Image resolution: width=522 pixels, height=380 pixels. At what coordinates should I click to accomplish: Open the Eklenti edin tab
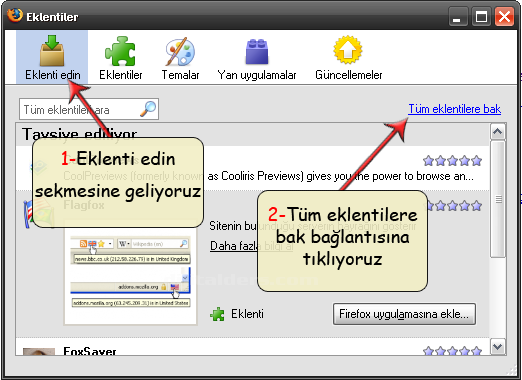[52, 57]
